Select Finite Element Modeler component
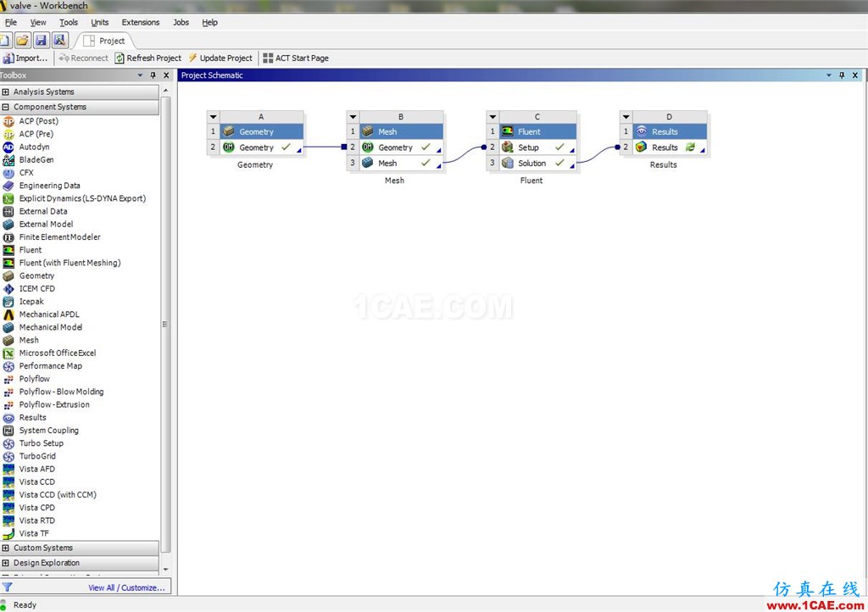 (x=60, y=236)
